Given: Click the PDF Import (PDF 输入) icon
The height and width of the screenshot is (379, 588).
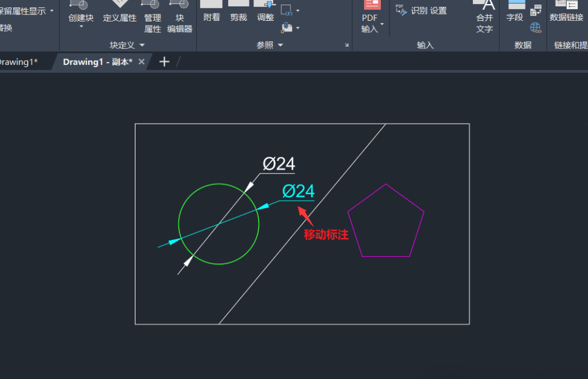Looking at the screenshot, I should point(371,7).
